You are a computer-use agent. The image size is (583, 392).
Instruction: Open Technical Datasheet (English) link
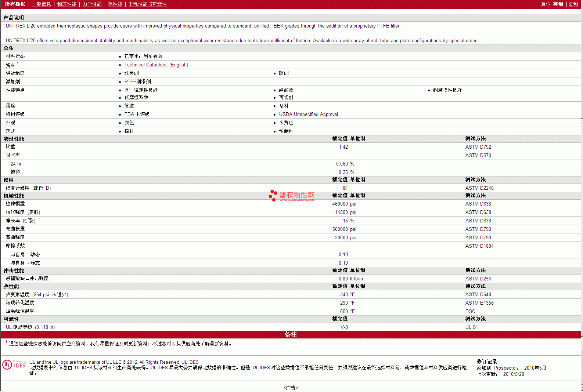pyautogui.click(x=156, y=65)
